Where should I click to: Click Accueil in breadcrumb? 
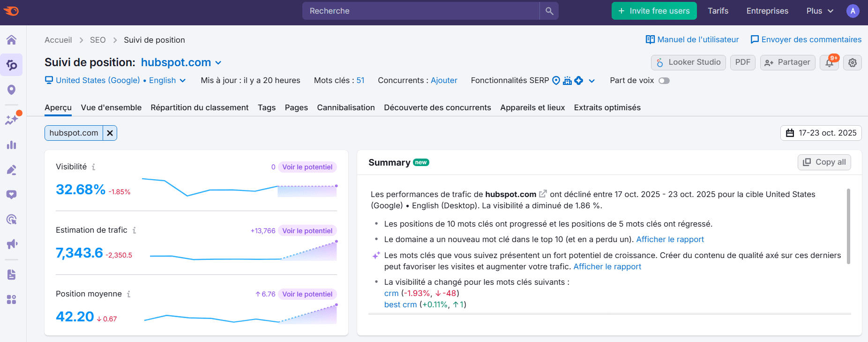pos(58,40)
